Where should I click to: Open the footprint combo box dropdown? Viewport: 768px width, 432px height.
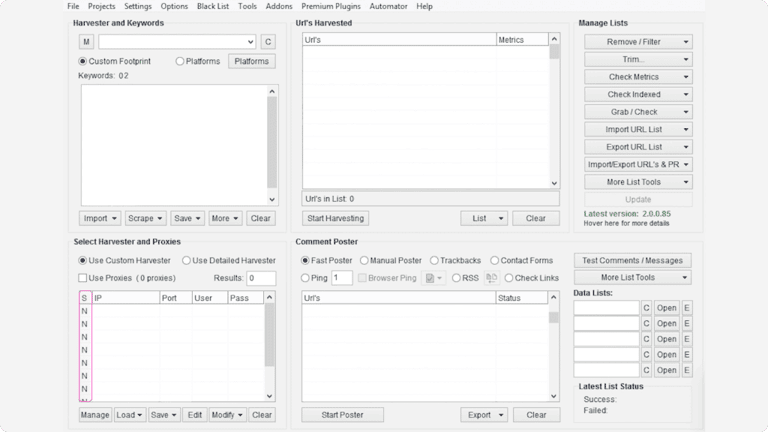click(250, 42)
